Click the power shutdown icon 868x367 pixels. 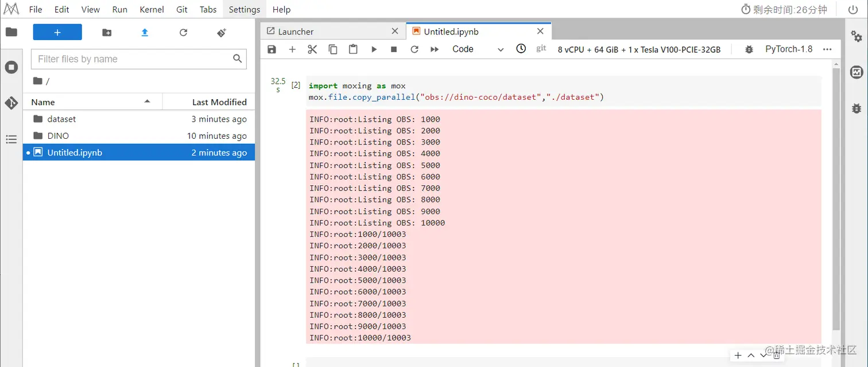(852, 9)
